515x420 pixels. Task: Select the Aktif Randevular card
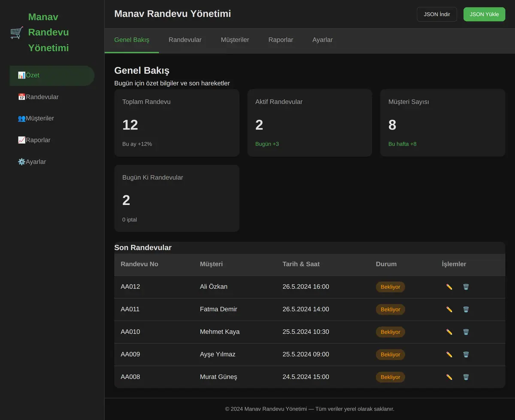[x=310, y=123]
